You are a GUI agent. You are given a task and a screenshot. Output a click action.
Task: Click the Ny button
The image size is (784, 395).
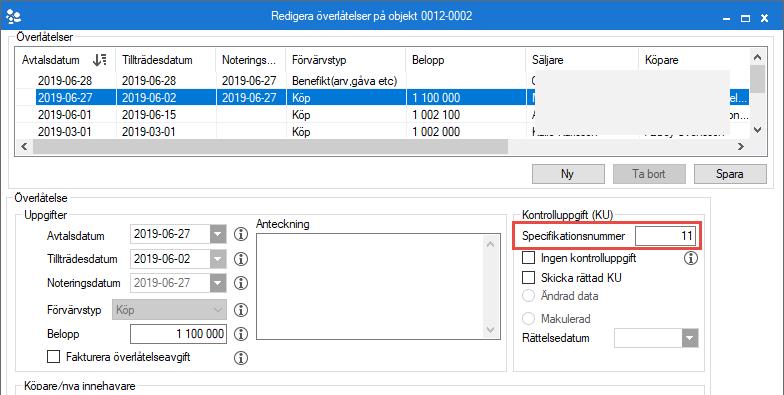click(x=568, y=174)
